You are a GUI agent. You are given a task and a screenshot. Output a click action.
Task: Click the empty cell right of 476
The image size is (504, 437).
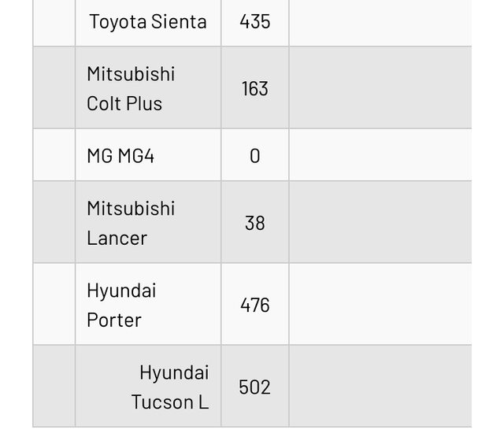[380, 305]
